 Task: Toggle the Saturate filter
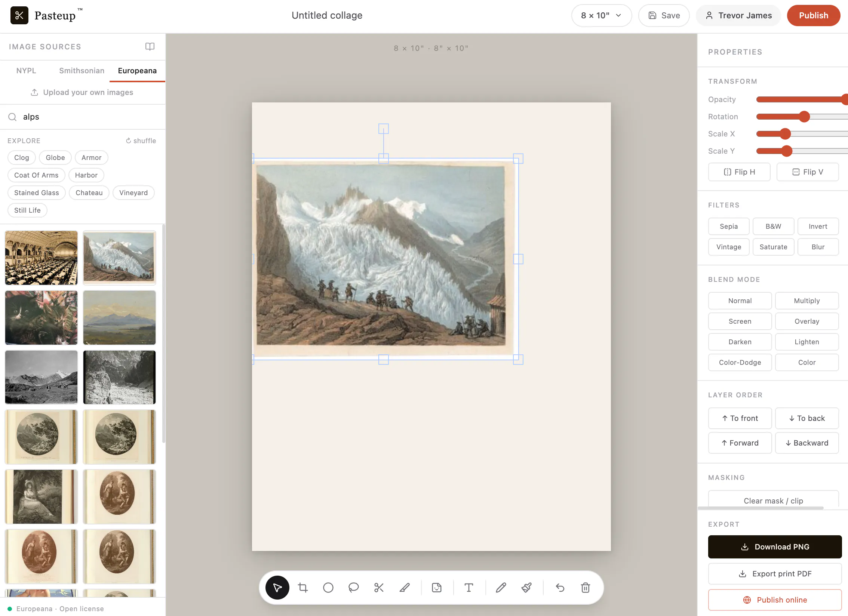coord(773,247)
